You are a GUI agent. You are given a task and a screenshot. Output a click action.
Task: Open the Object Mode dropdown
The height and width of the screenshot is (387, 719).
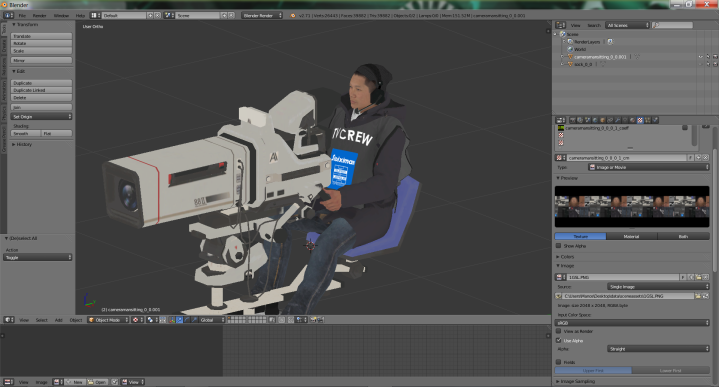click(108, 320)
